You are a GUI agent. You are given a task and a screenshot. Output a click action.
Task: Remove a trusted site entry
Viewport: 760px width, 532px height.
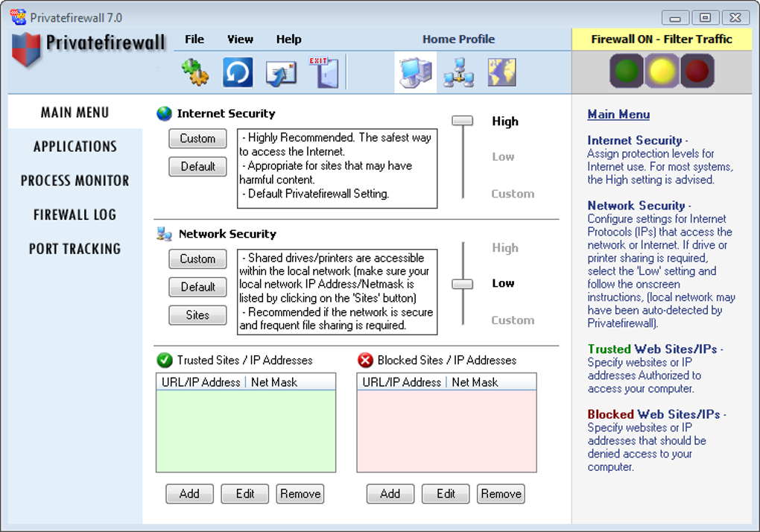pos(300,494)
